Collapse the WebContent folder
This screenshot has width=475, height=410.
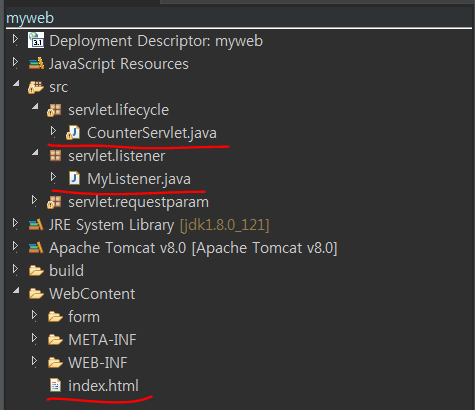[x=16, y=291]
